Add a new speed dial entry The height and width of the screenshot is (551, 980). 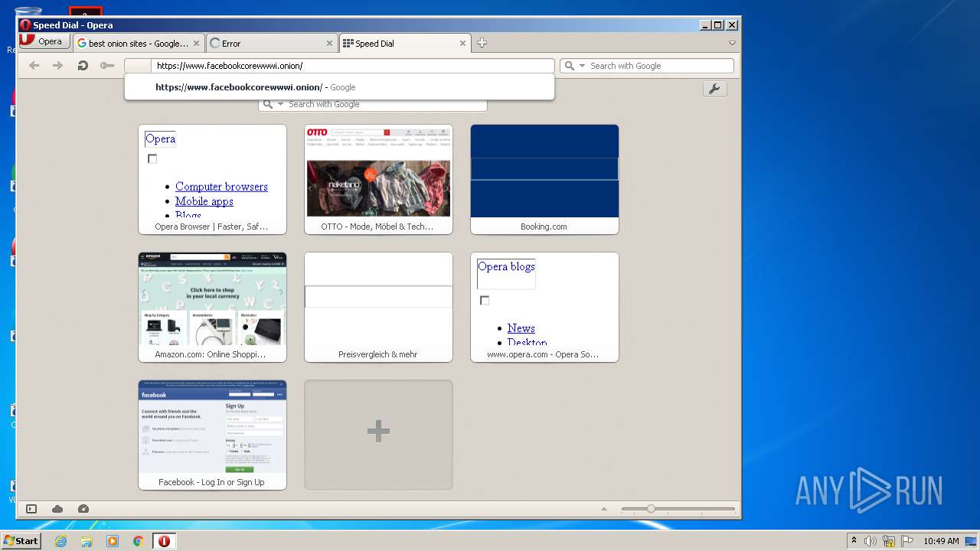(x=378, y=435)
